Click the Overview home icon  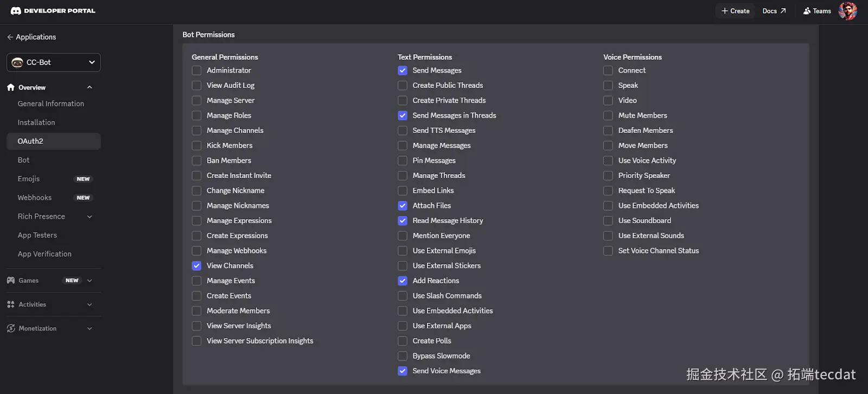pyautogui.click(x=11, y=87)
